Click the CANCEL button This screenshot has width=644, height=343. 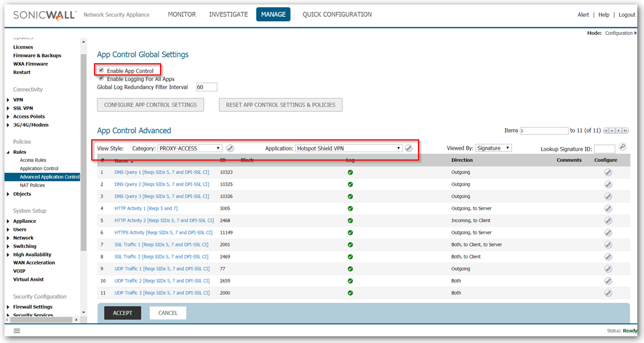pyautogui.click(x=168, y=313)
